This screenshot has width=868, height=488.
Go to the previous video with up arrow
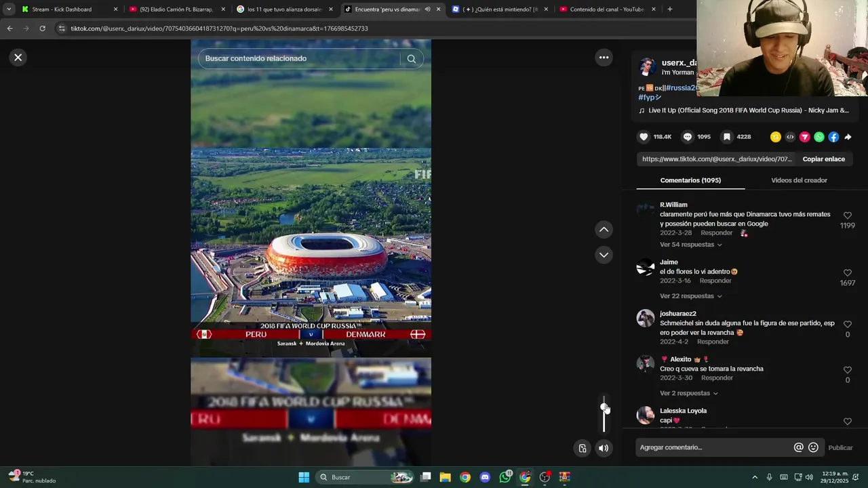[604, 230]
